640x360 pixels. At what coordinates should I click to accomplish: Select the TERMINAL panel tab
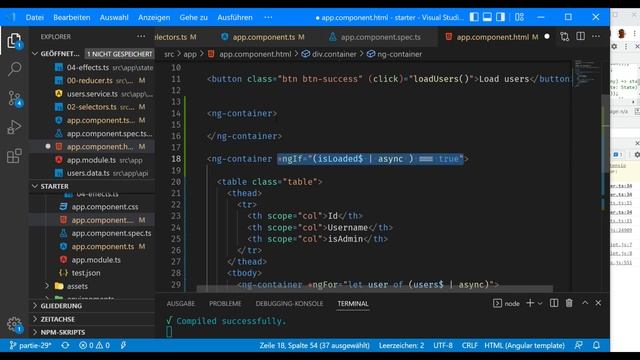tap(353, 304)
